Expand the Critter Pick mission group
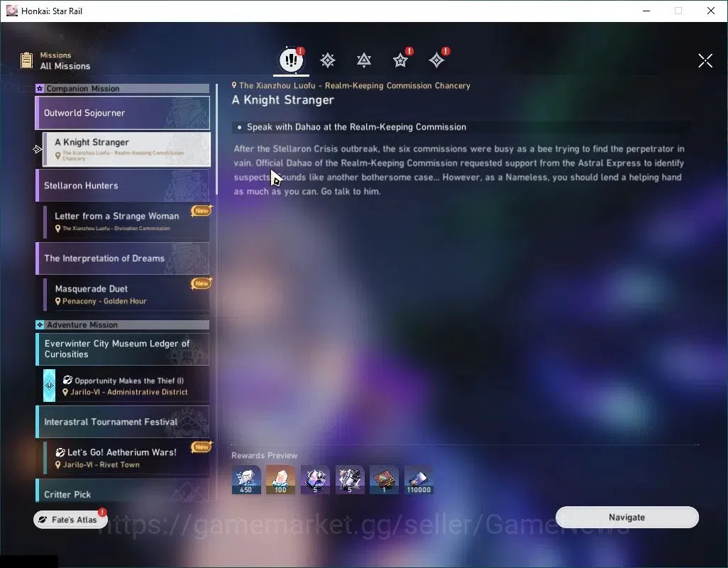 [x=123, y=491]
